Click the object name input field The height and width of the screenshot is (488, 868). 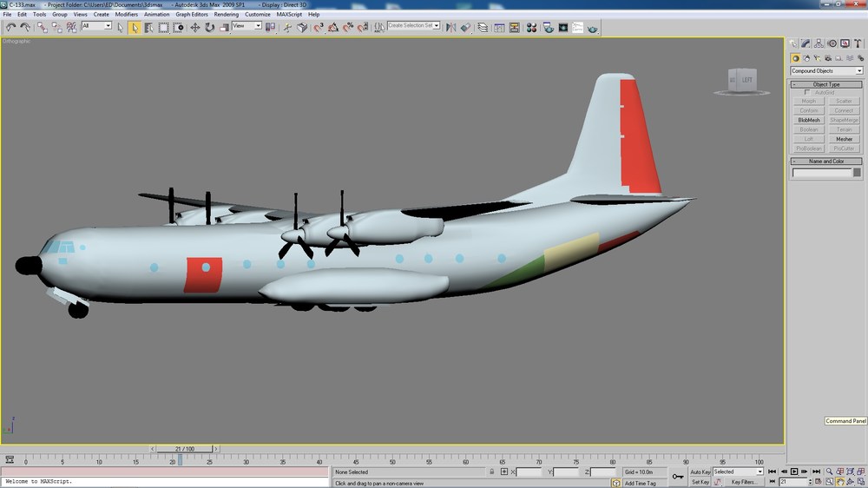[x=822, y=173]
